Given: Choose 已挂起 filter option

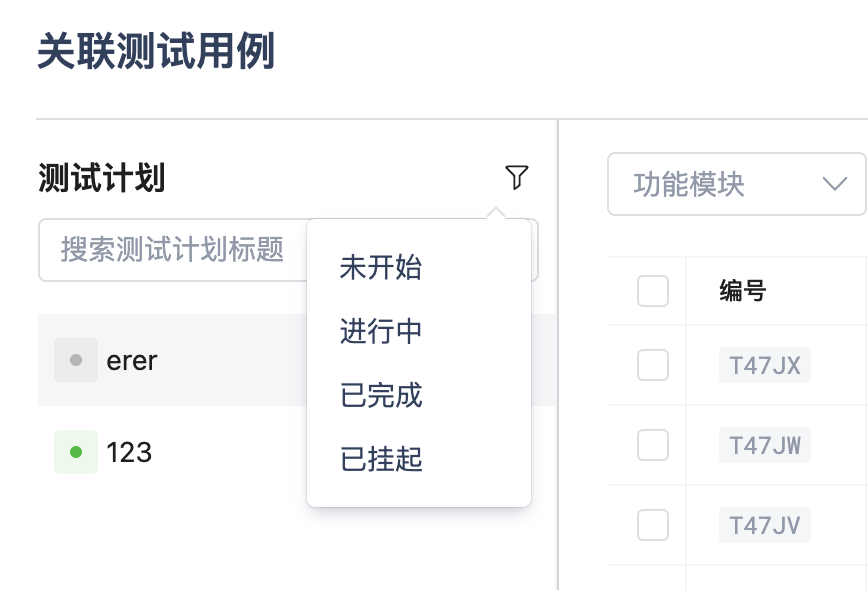Looking at the screenshot, I should [x=381, y=460].
